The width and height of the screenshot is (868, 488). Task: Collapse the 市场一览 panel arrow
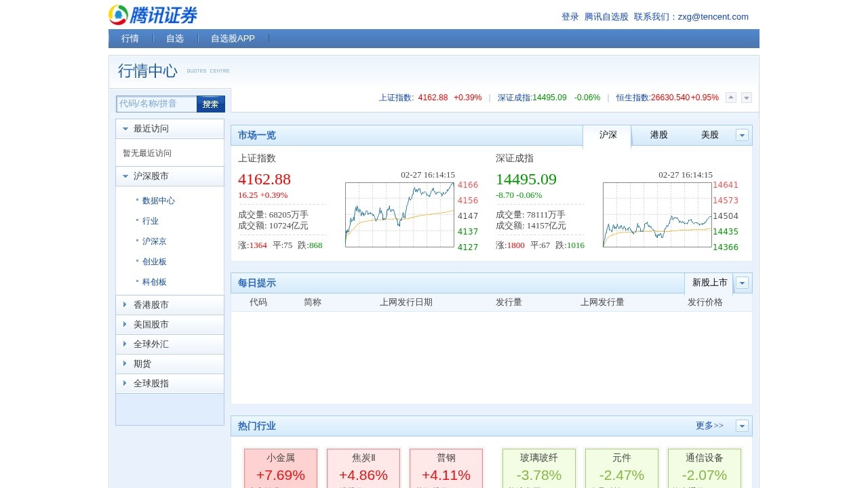pos(742,136)
